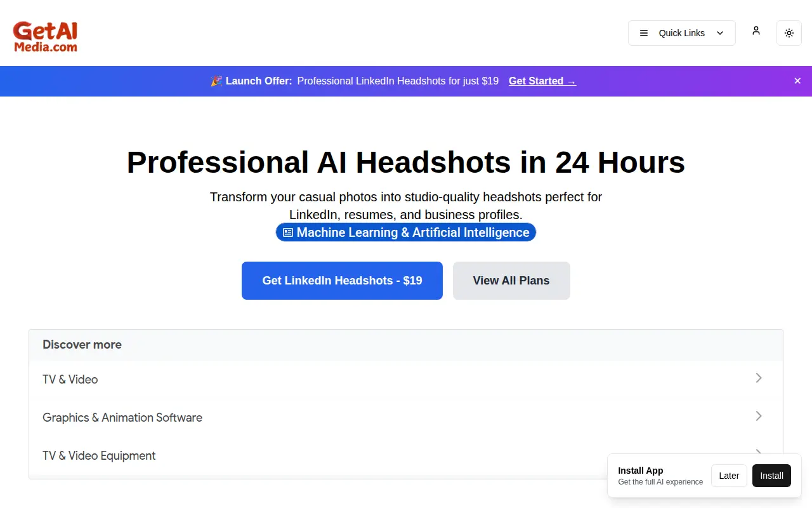Image resolution: width=812 pixels, height=508 pixels.
Task: Click Later in the Install App prompt
Action: (729, 476)
